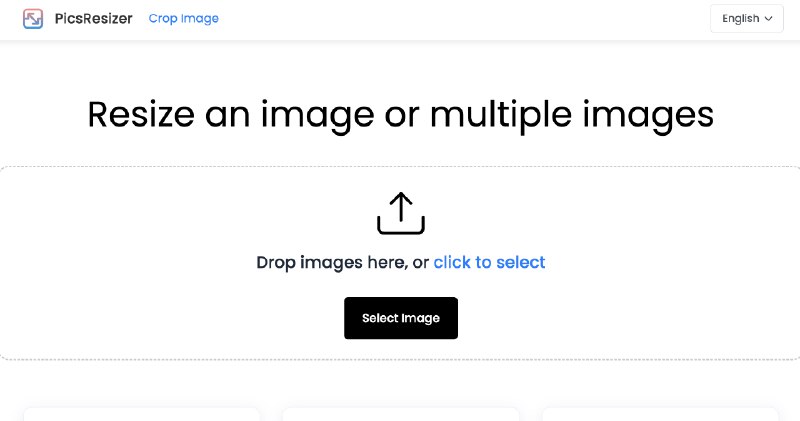The width and height of the screenshot is (800, 421).
Task: Open the English language dropdown
Action: 746,19
